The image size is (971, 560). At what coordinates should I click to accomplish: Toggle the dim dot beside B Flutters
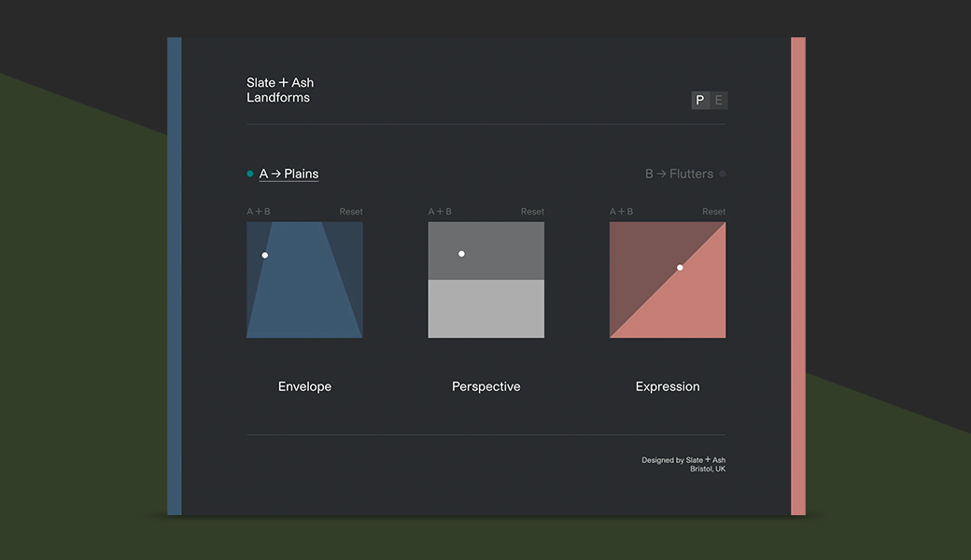(722, 174)
